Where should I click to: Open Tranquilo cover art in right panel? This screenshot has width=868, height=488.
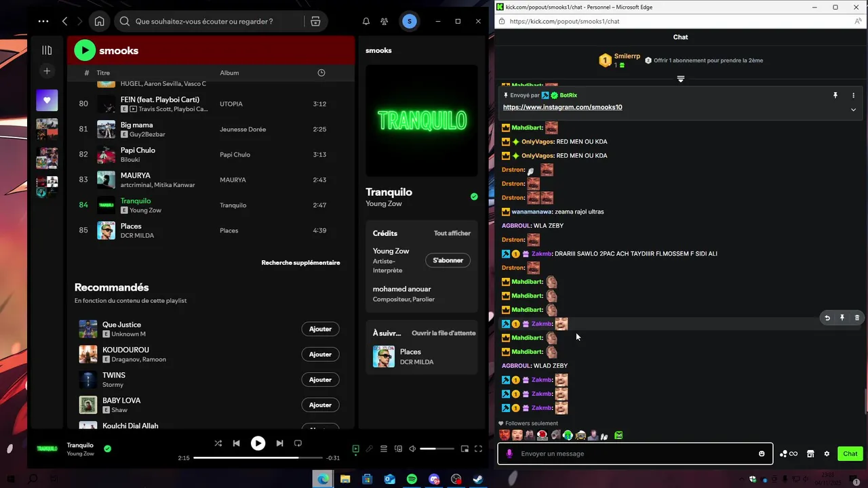coord(422,121)
